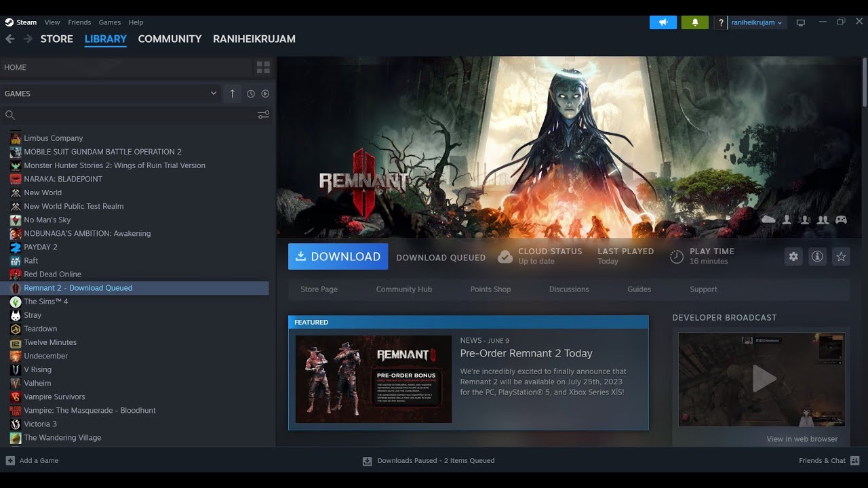Toggle the favorite star icon
Image resolution: width=868 pixels, height=488 pixels.
pyautogui.click(x=841, y=256)
